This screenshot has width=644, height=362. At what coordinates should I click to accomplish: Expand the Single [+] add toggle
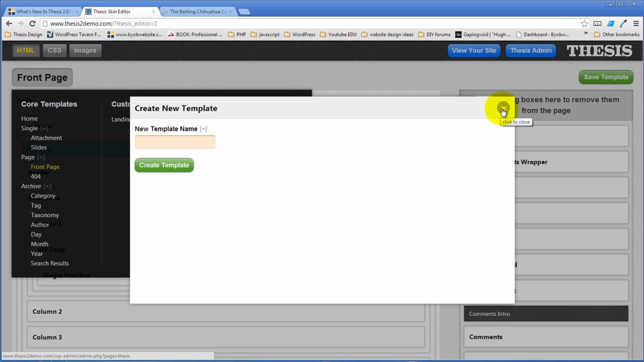(44, 129)
